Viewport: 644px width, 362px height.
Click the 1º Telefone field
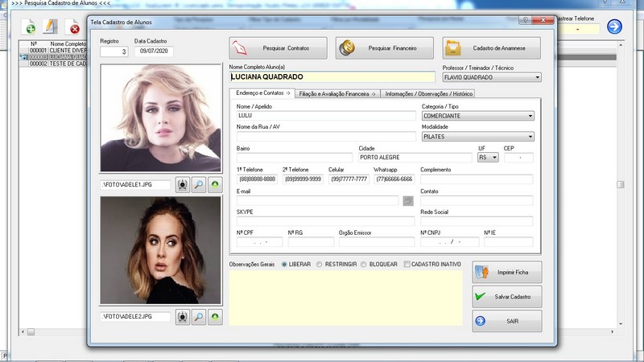257,179
